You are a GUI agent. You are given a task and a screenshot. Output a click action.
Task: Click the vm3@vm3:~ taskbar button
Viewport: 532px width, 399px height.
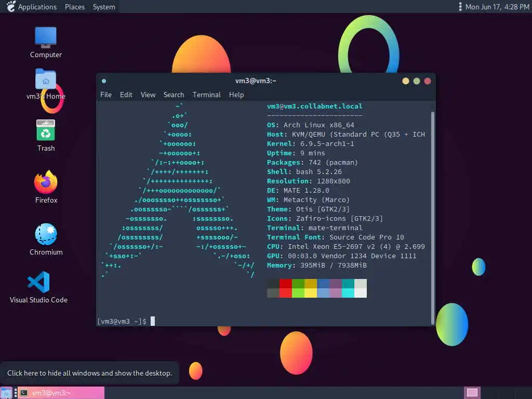(61, 393)
